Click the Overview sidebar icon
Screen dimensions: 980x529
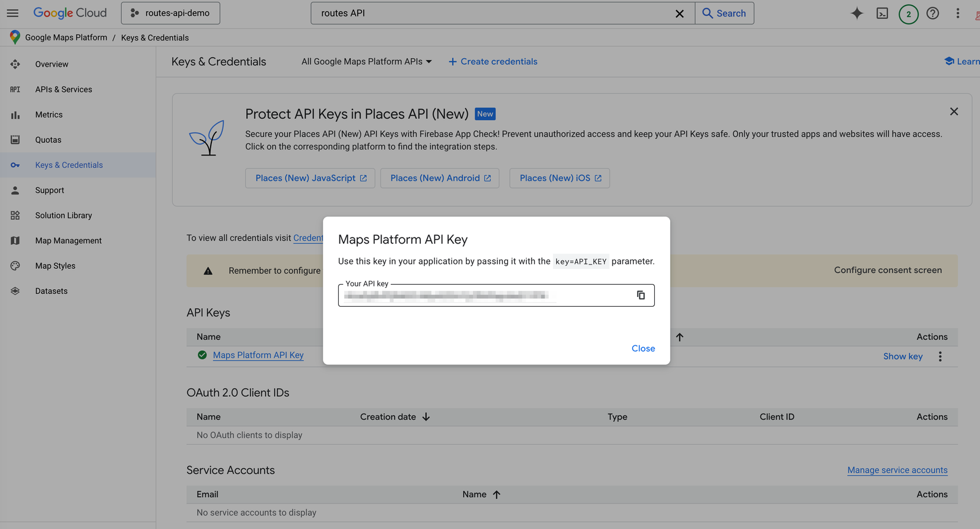tap(15, 64)
